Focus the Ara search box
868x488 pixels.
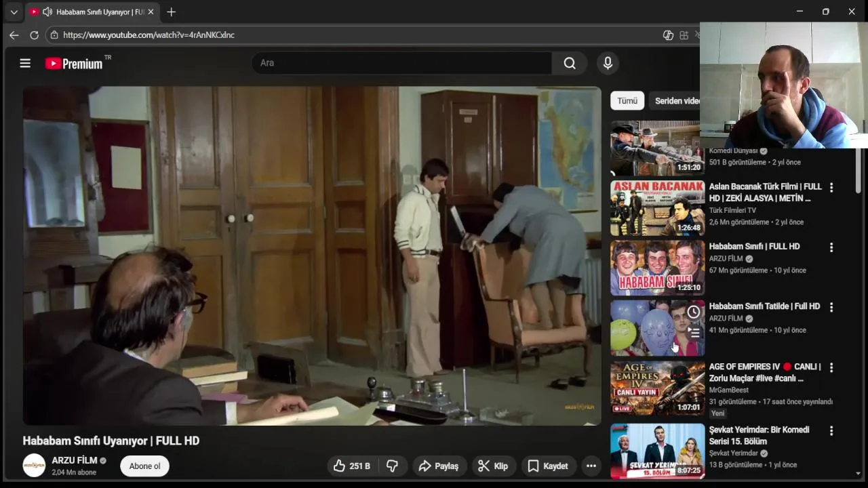click(401, 63)
